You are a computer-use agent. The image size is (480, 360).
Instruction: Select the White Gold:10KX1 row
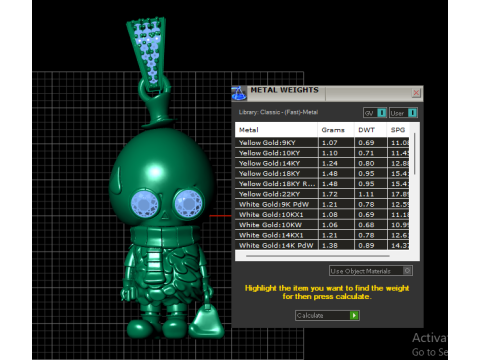coord(322,215)
